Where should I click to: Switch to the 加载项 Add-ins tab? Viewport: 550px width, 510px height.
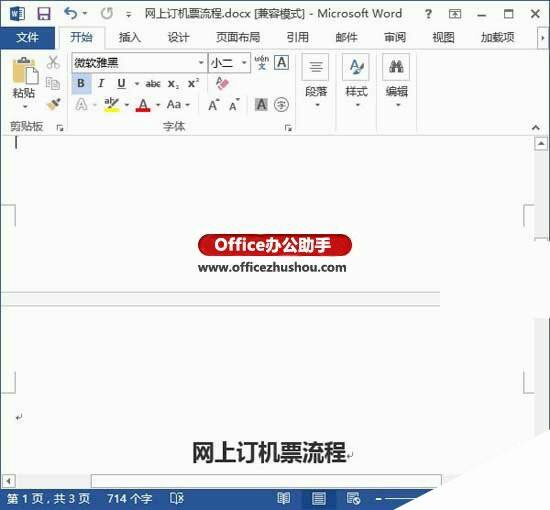[x=497, y=37]
